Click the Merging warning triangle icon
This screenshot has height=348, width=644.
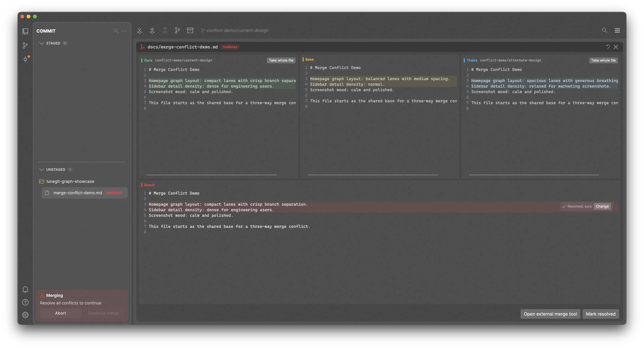coord(42,295)
